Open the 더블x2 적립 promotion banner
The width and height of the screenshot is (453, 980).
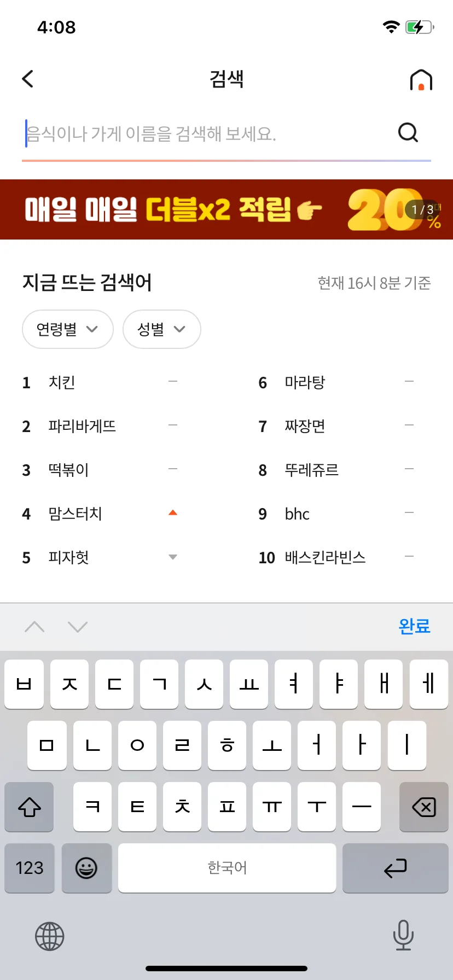click(226, 209)
